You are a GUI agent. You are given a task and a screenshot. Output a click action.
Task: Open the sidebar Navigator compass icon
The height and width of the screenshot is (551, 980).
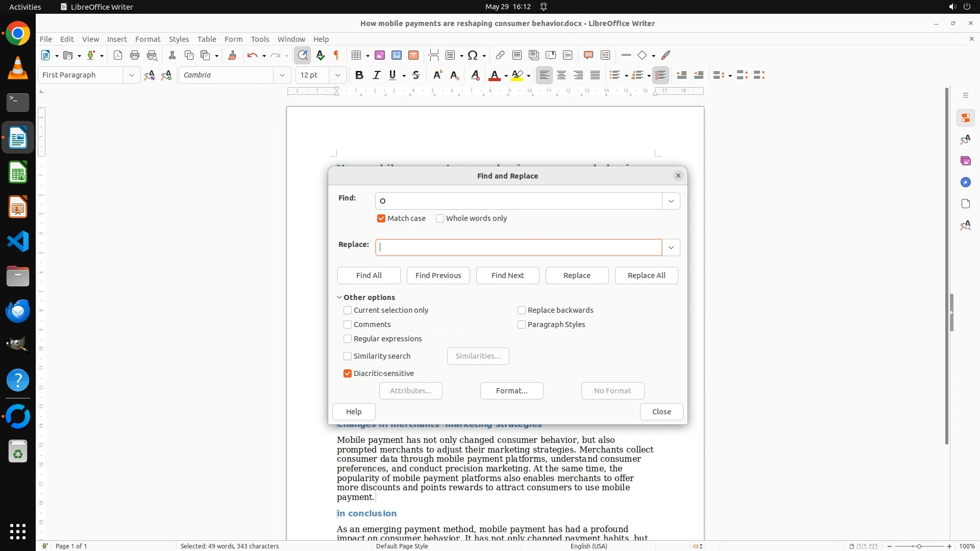coord(965,182)
